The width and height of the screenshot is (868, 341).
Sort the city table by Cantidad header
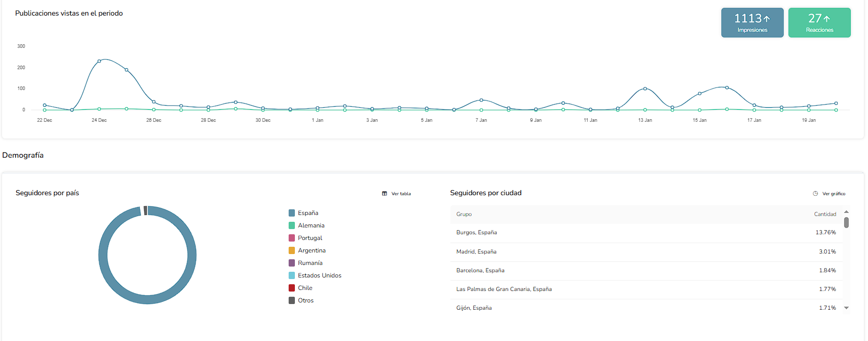pos(825,214)
